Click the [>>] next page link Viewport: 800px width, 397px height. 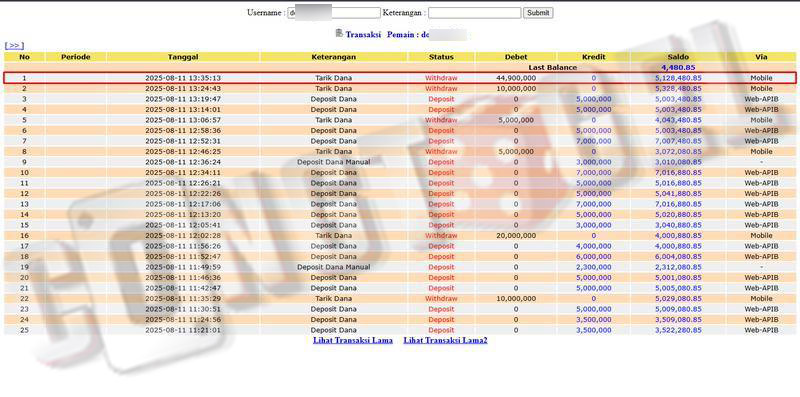14,45
